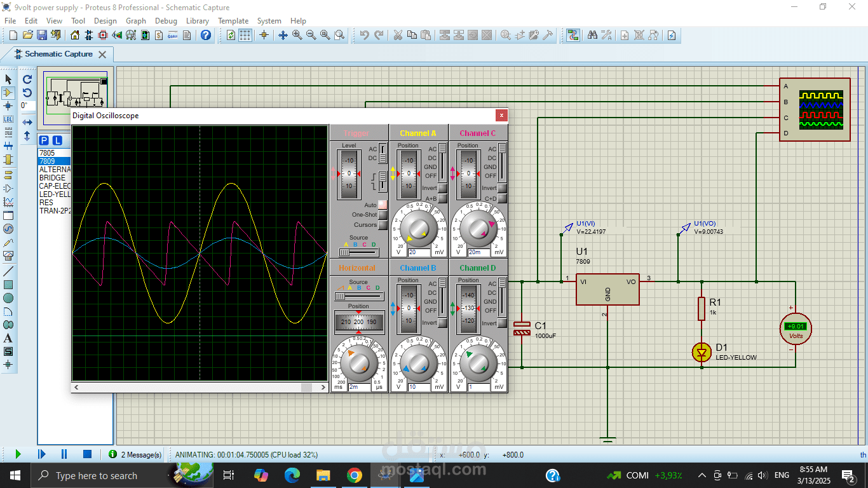Click the Zoom Out magnifier
868x488 pixels.
[x=311, y=35]
